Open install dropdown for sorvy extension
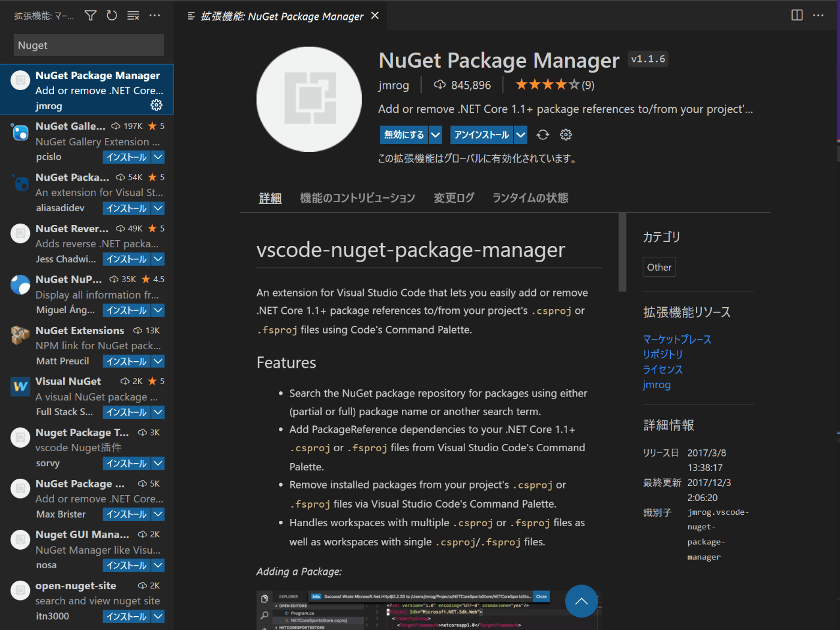The image size is (840, 630). [x=158, y=463]
